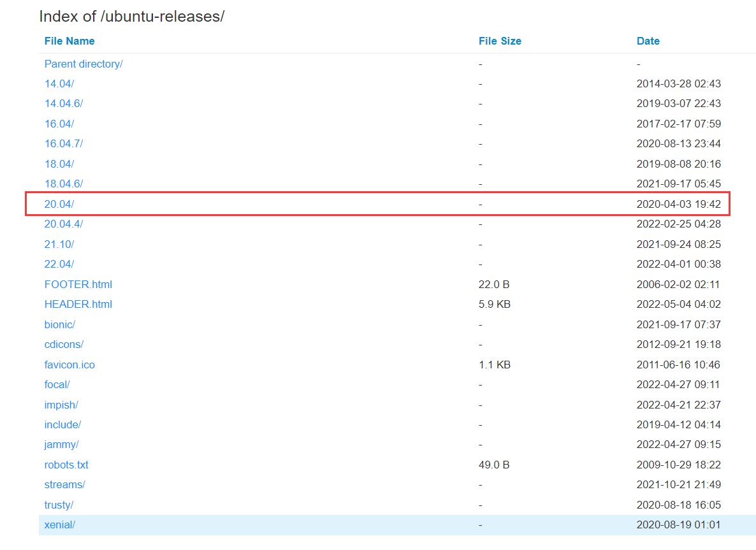Sort listing by File Name header
The width and height of the screenshot is (756, 550).
click(x=69, y=41)
